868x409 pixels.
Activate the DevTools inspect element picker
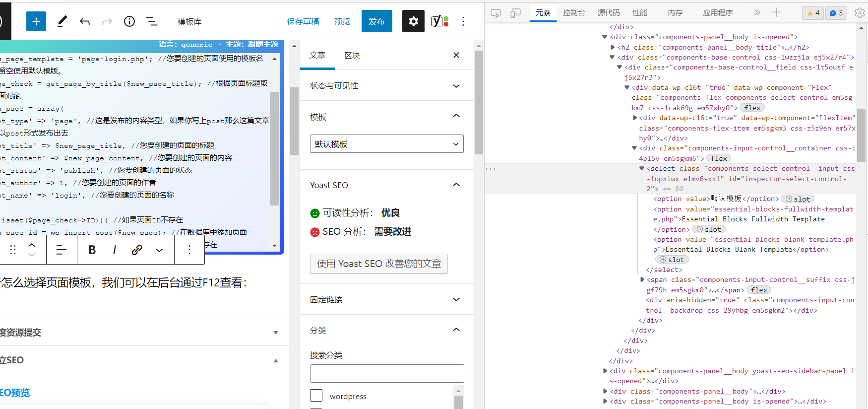point(496,13)
